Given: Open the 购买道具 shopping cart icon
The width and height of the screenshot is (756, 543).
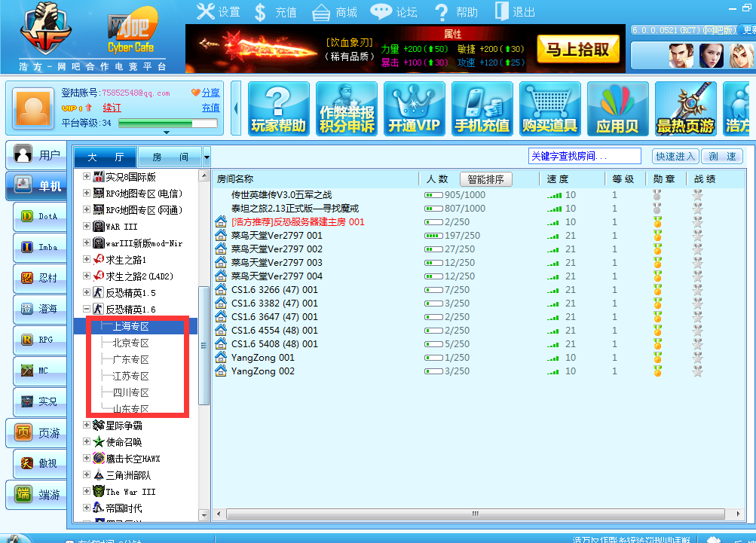Looking at the screenshot, I should (x=549, y=108).
